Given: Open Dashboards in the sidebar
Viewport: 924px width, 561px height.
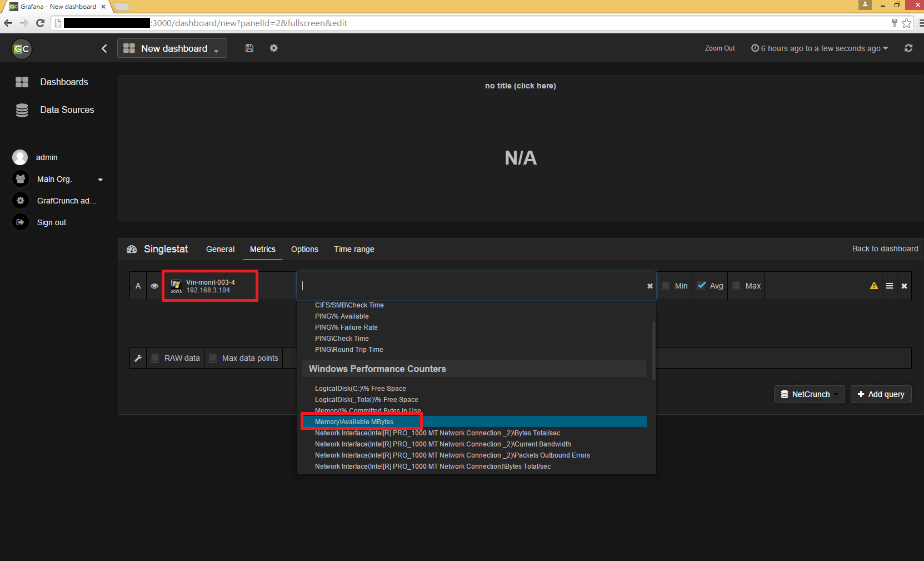Looking at the screenshot, I should point(64,82).
